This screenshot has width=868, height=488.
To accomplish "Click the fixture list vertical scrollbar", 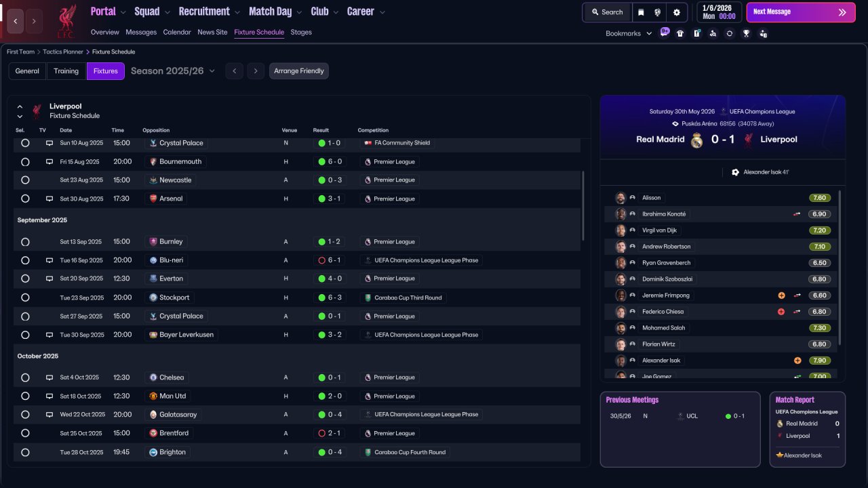I will click(583, 205).
